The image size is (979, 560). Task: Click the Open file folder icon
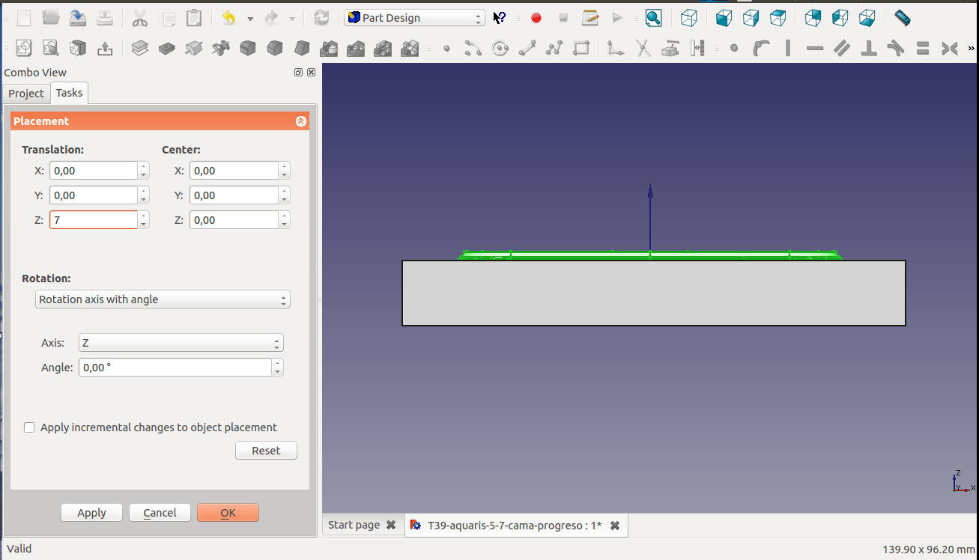pos(51,18)
